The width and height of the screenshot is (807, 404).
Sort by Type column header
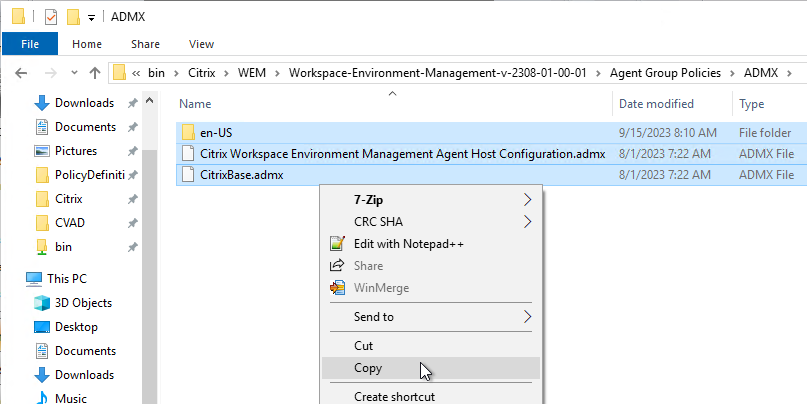coord(751,104)
